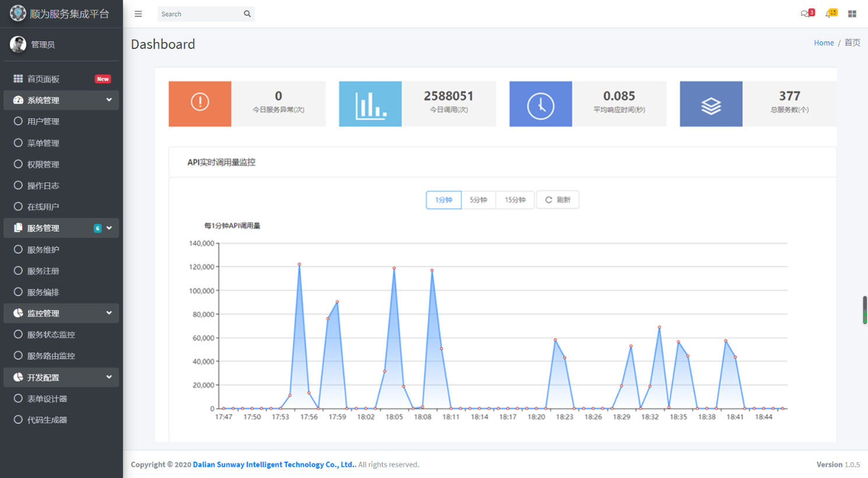
Task: Open the grid apps icon
Action: [852, 14]
